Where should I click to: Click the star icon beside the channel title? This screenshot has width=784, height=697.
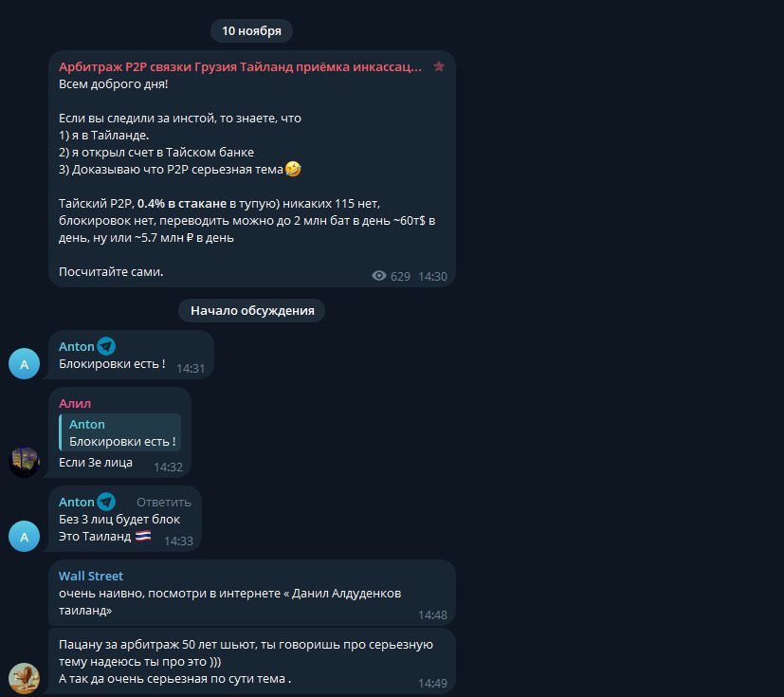click(439, 66)
